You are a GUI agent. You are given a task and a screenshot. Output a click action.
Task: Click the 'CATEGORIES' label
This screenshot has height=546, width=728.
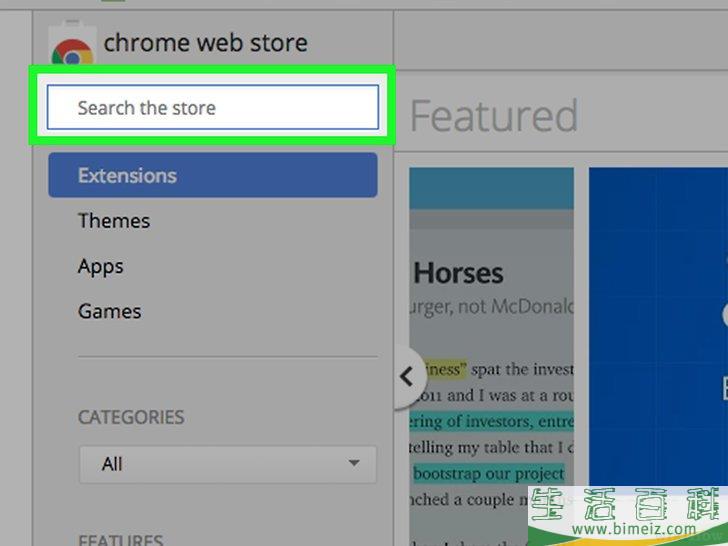click(x=131, y=417)
